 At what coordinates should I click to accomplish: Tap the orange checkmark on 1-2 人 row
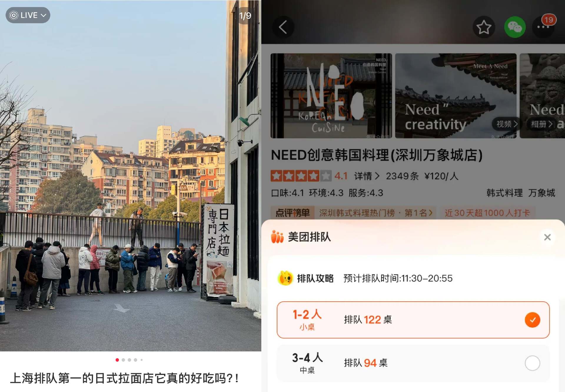click(532, 320)
